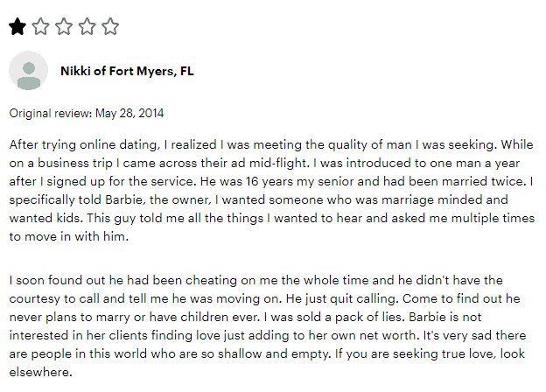Click the first filled rating star

tap(17, 26)
